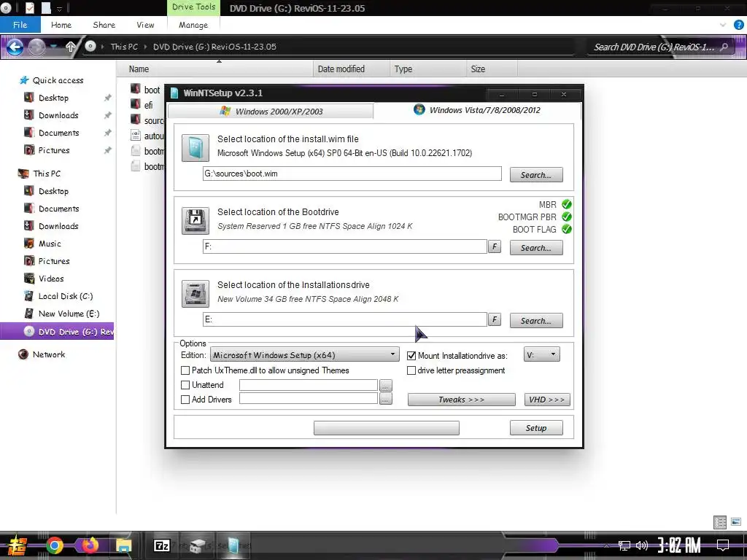Viewport: 747px width, 560px height.
Task: Browse for Add Drivers folder ... button
Action: click(385, 399)
